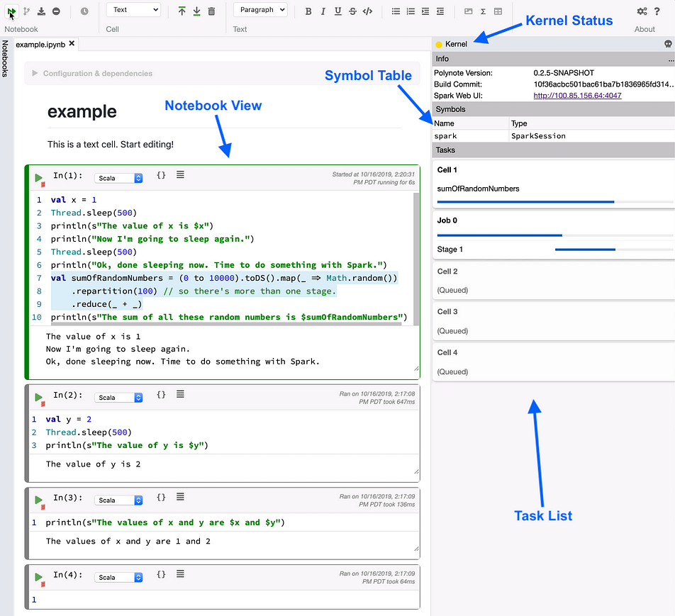Screen dimensions: 675x616
Task: Click the first indent icon beside numbered list
Action: pos(425,11)
